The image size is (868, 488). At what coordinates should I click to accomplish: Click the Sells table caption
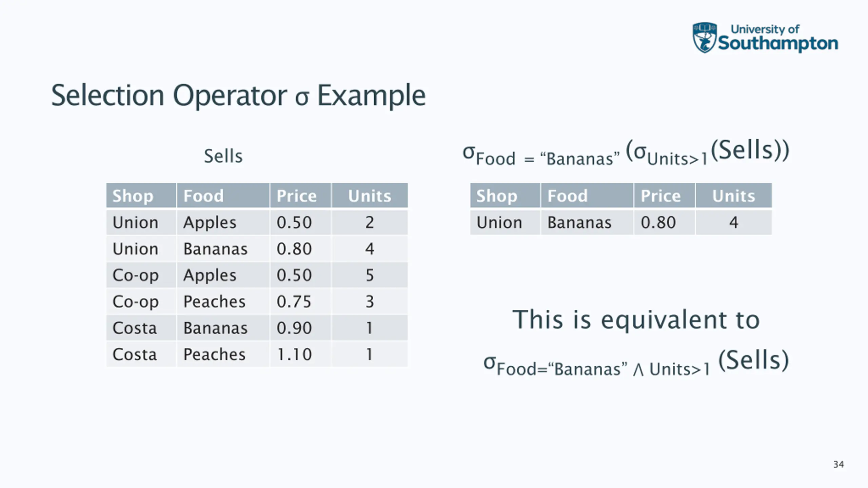point(223,156)
